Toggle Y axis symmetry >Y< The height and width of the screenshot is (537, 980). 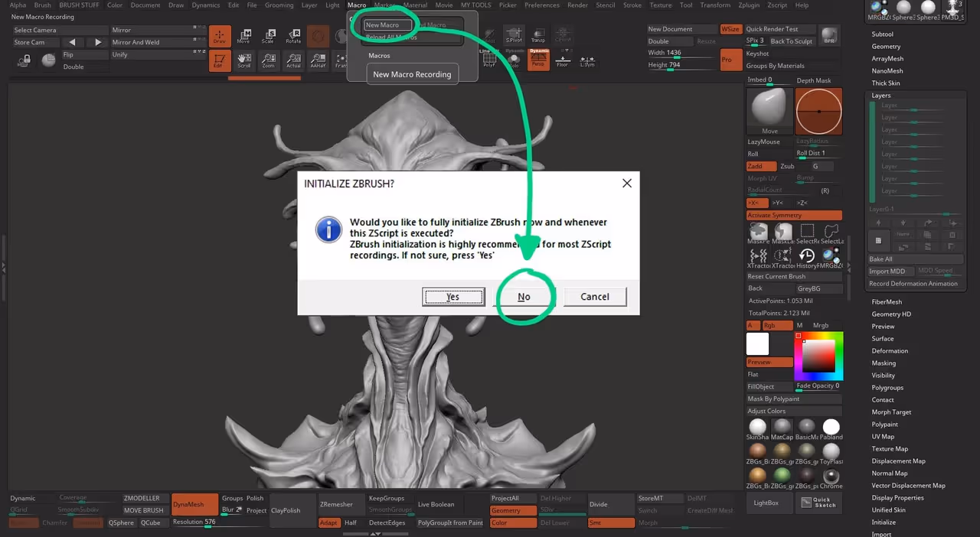pos(777,203)
